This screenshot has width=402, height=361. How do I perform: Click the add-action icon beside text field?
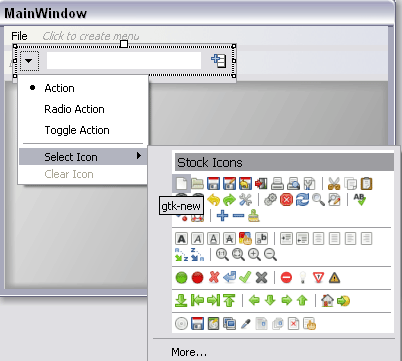[219, 61]
